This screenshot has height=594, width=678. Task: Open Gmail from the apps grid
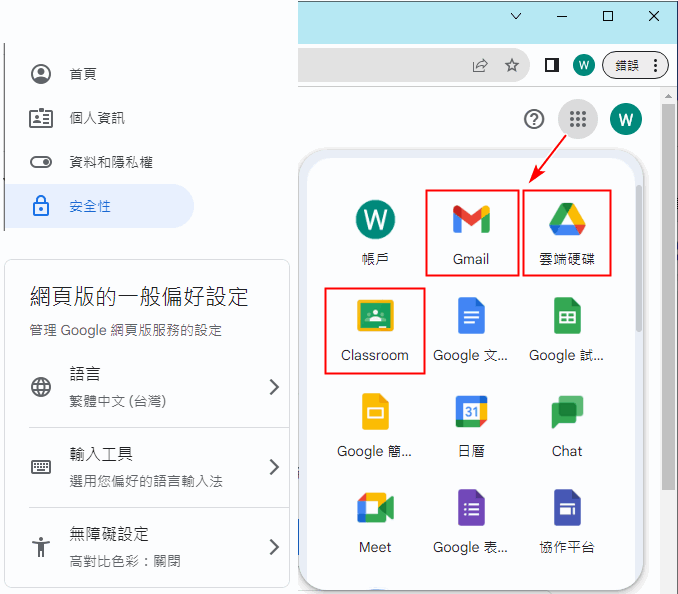pyautogui.click(x=471, y=232)
